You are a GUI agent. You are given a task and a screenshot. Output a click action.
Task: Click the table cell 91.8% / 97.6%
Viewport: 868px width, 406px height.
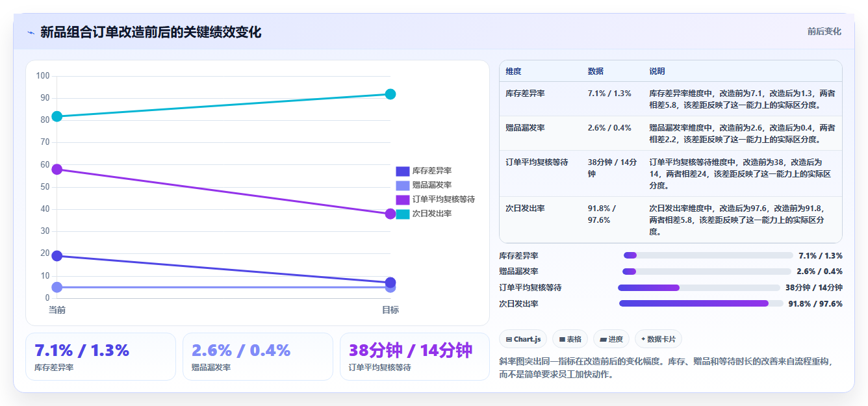603,214
